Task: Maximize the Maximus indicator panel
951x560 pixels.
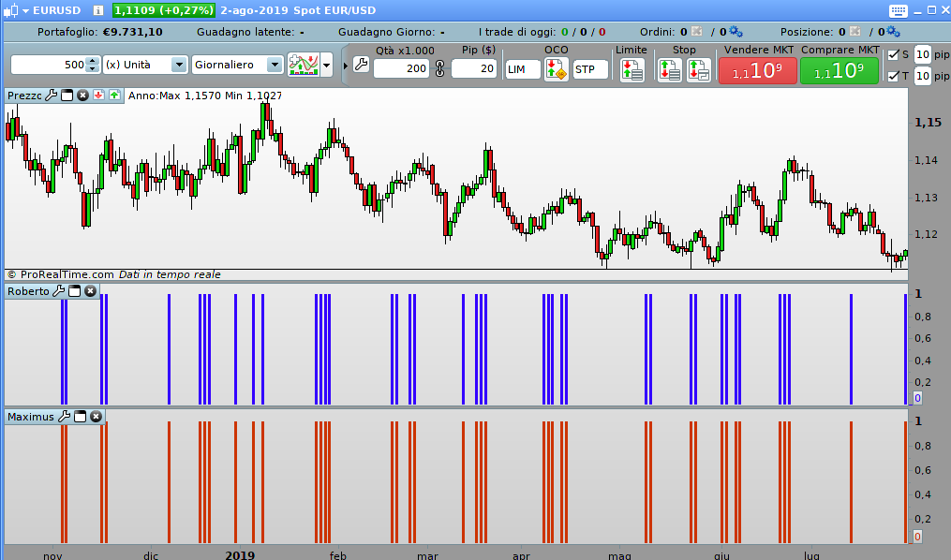Action: (80, 417)
